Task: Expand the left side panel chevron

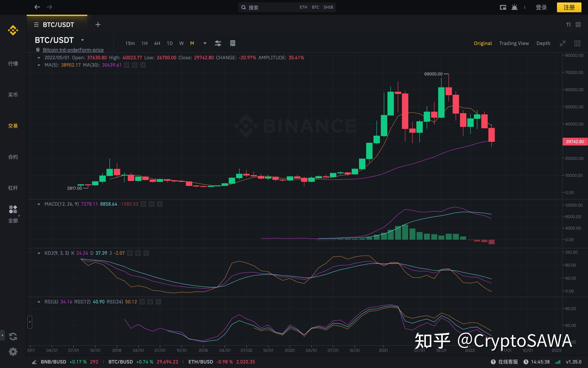Action: coord(30,322)
